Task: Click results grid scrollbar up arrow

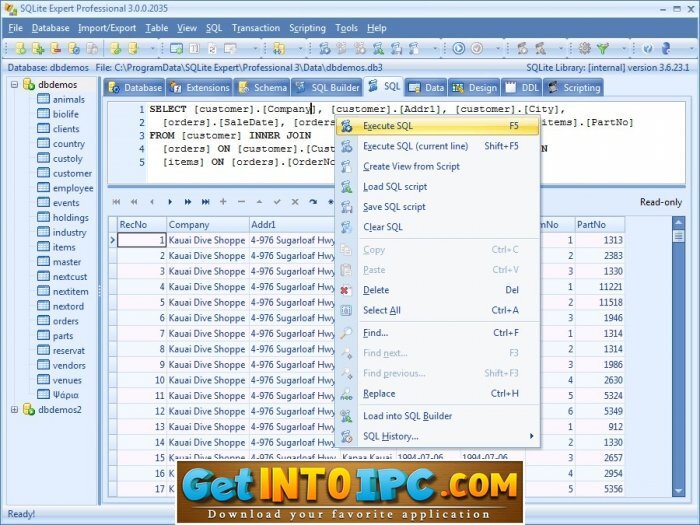Action: pos(679,222)
